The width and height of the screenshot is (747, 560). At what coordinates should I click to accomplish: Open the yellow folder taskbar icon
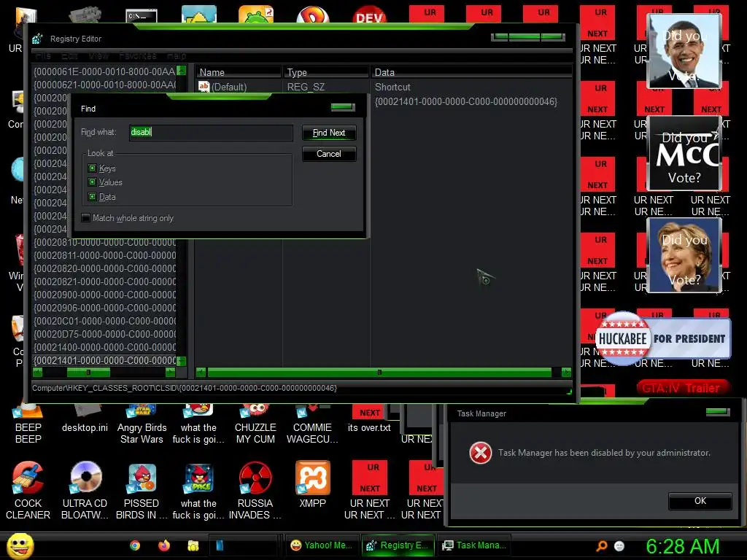click(193, 545)
